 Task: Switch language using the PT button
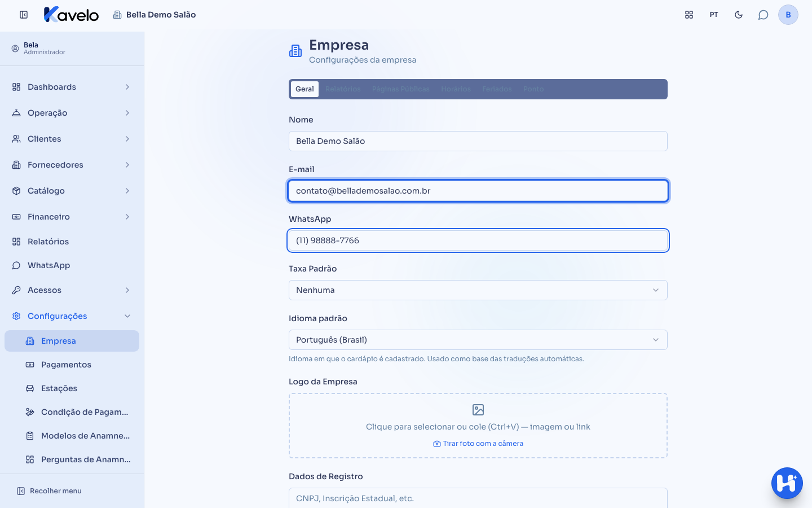(714, 15)
